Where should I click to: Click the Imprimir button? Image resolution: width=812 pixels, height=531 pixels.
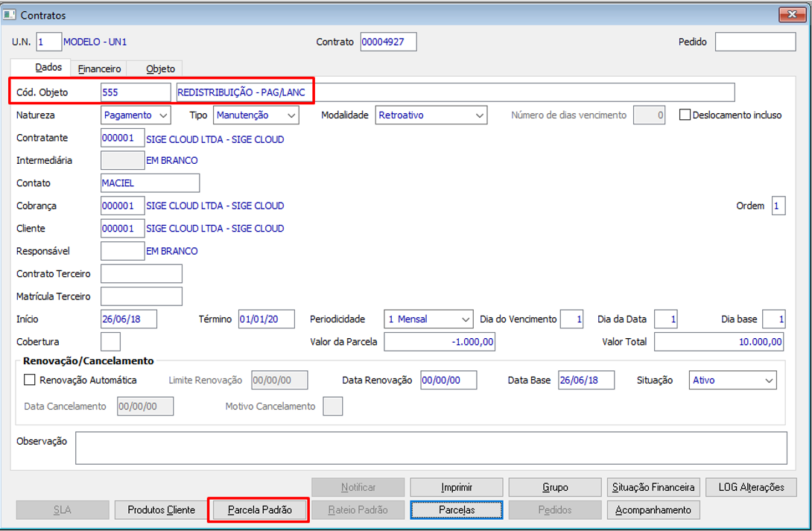pyautogui.click(x=456, y=487)
